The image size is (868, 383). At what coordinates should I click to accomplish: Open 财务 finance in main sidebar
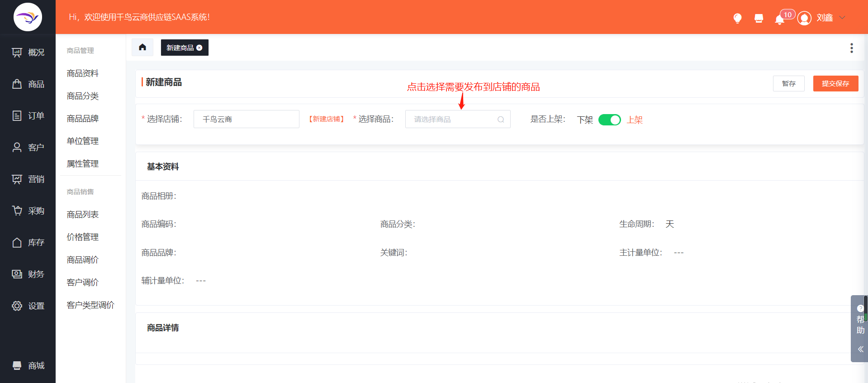[x=28, y=274]
